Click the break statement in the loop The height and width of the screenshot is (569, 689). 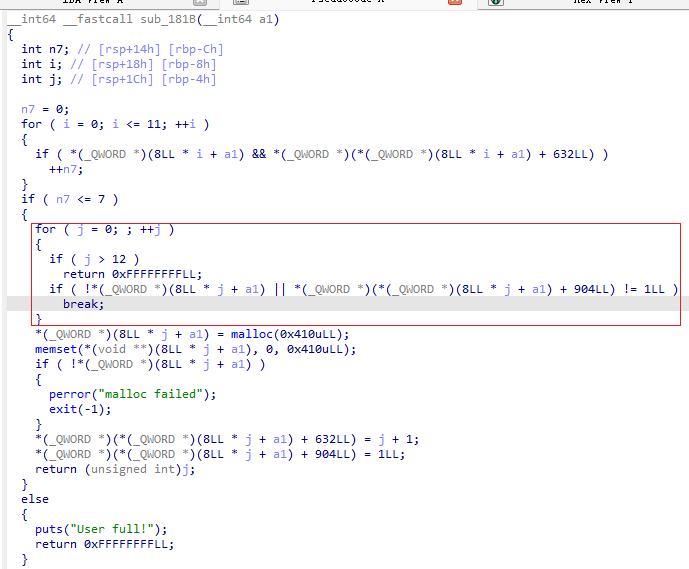coord(82,304)
